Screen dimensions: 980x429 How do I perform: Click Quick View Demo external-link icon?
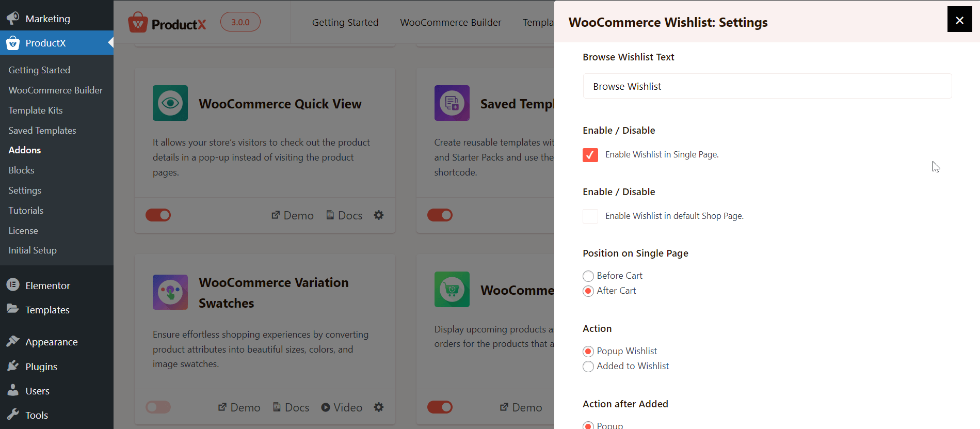click(276, 215)
